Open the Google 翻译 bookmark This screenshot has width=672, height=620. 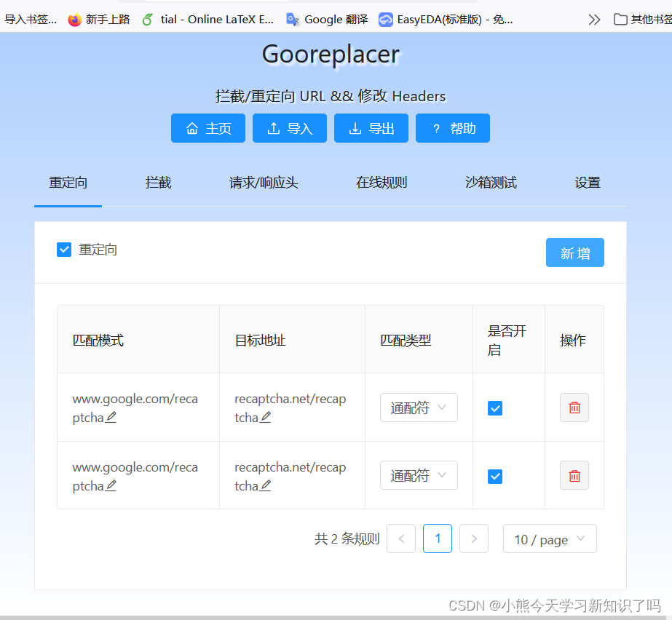(327, 20)
